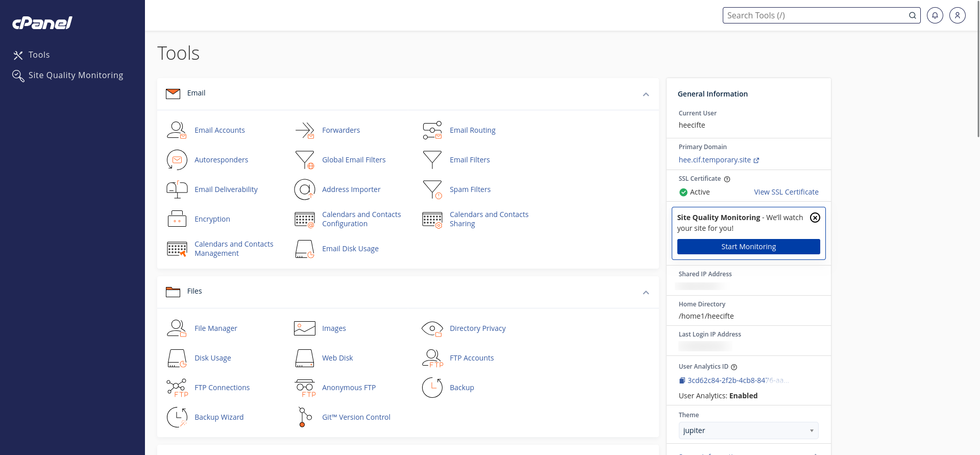Dismiss the Site Quality Monitoring banner
The width and height of the screenshot is (980, 455).
pyautogui.click(x=815, y=218)
